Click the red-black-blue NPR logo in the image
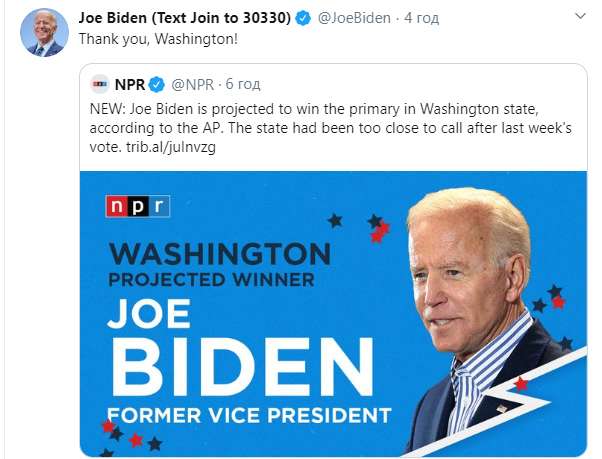 tap(138, 206)
